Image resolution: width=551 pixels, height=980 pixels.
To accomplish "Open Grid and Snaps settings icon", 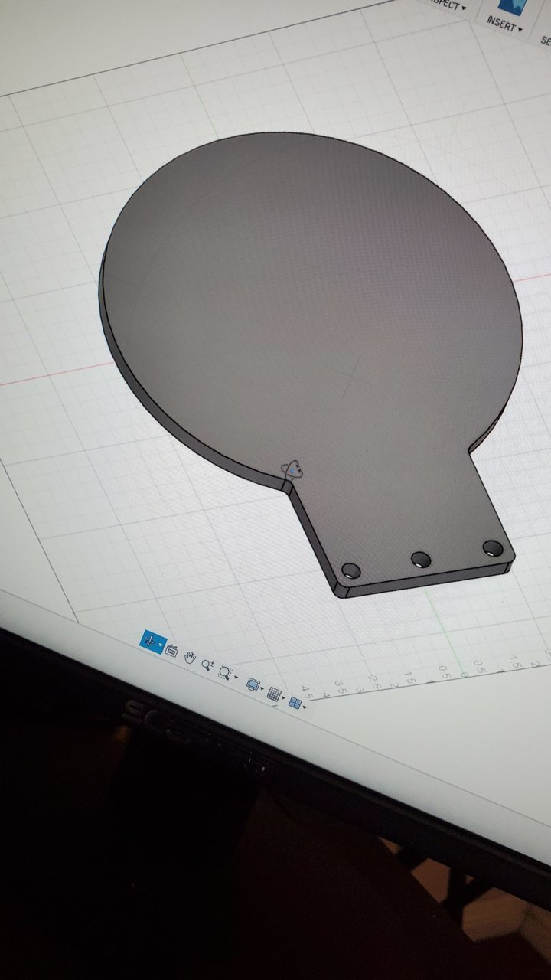I will point(274,694).
